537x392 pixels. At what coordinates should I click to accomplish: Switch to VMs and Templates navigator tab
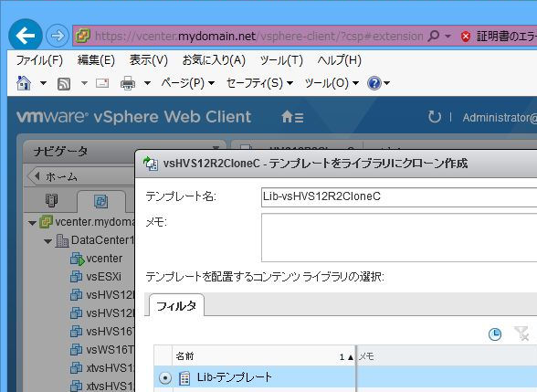[x=101, y=201]
